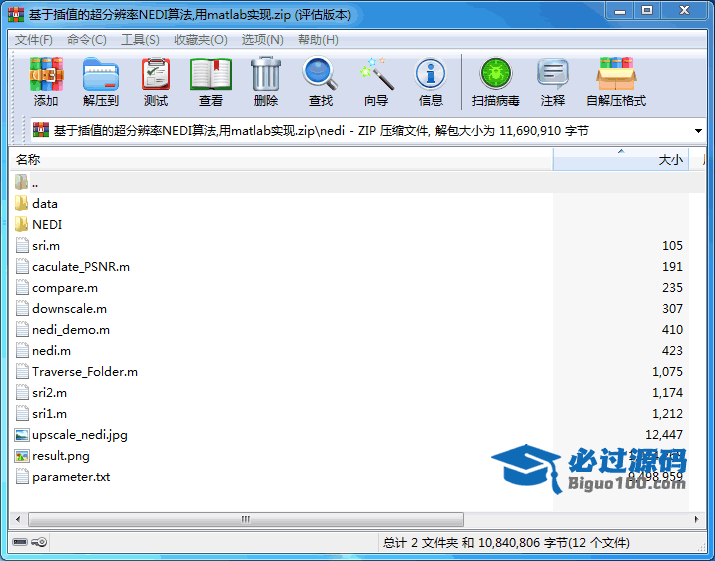Select the sri2.m file name
The height and width of the screenshot is (561, 715).
(x=49, y=393)
